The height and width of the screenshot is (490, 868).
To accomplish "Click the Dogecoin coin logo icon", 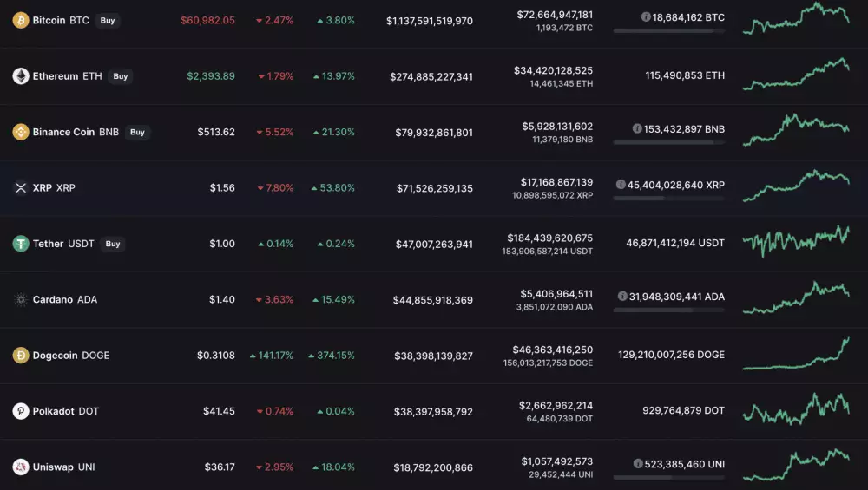I will tap(21, 355).
